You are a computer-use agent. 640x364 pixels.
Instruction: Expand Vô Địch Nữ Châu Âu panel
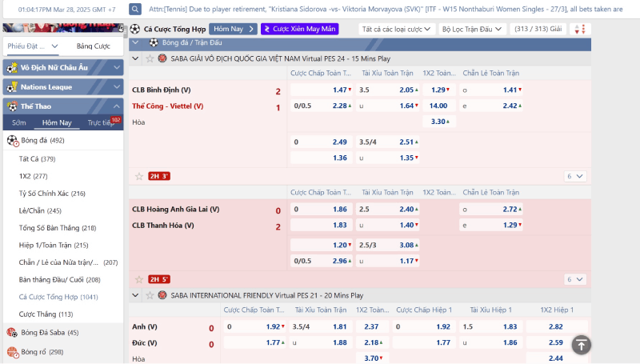[117, 68]
